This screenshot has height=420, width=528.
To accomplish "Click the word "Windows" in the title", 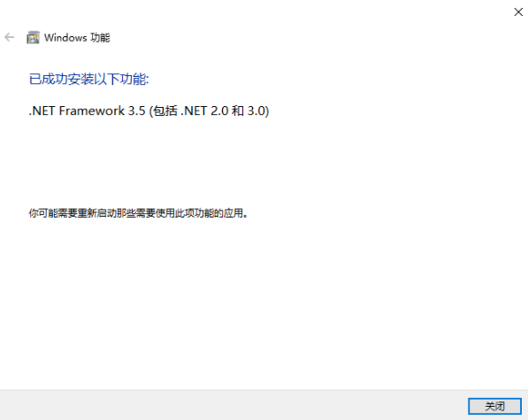I will (x=65, y=38).
